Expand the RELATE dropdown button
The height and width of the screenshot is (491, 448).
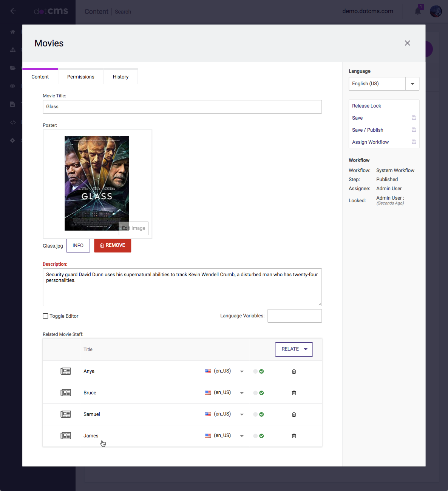tap(294, 349)
